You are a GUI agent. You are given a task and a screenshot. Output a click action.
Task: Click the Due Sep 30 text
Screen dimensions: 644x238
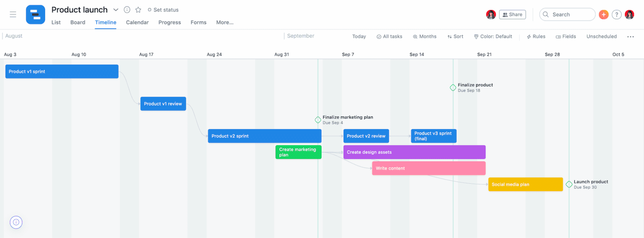pos(585,187)
